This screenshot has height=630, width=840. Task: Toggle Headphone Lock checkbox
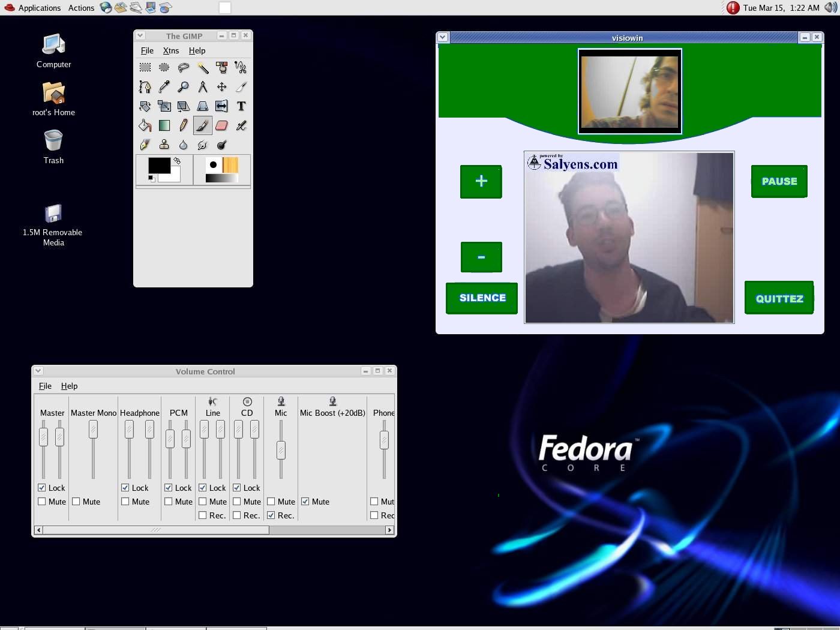[125, 488]
